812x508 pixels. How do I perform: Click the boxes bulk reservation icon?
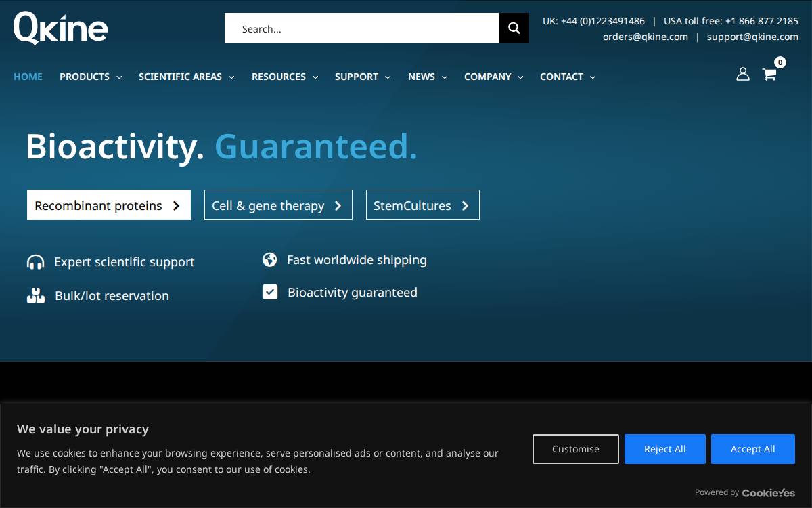[35, 296]
